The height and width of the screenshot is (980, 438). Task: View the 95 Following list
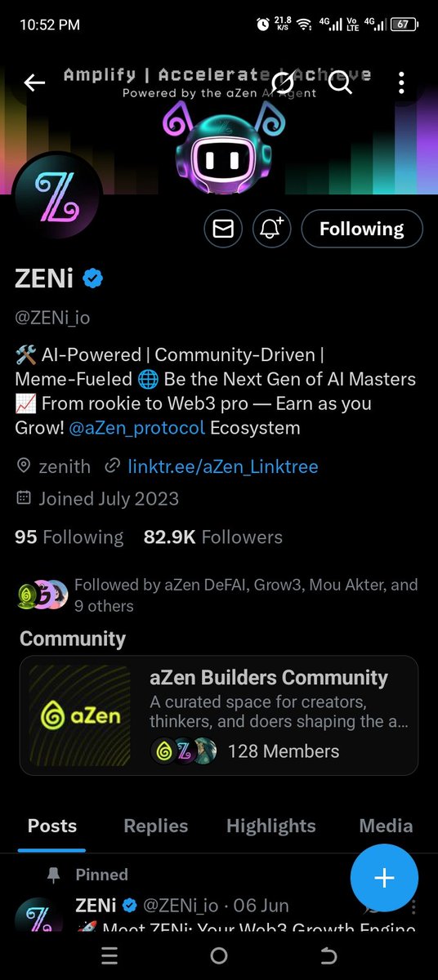(x=69, y=537)
